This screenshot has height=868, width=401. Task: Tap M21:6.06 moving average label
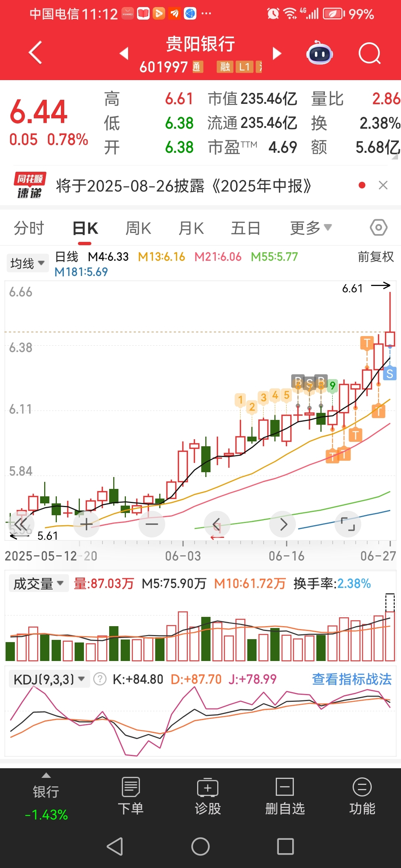218,257
